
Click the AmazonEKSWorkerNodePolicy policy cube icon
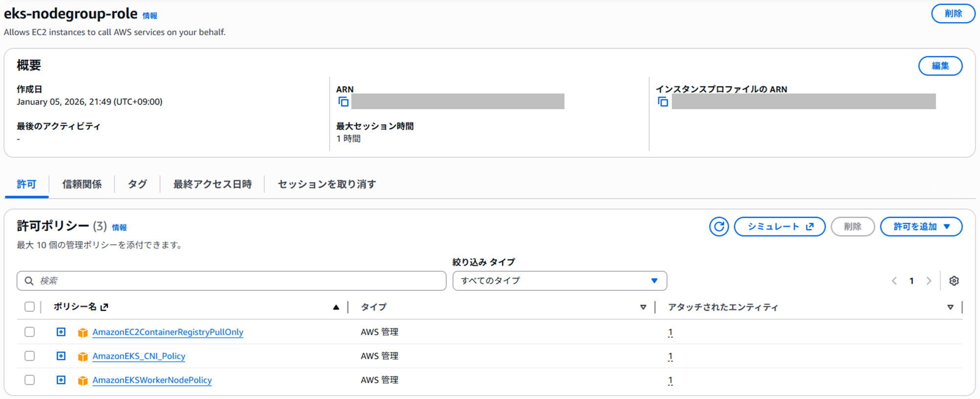(x=83, y=380)
